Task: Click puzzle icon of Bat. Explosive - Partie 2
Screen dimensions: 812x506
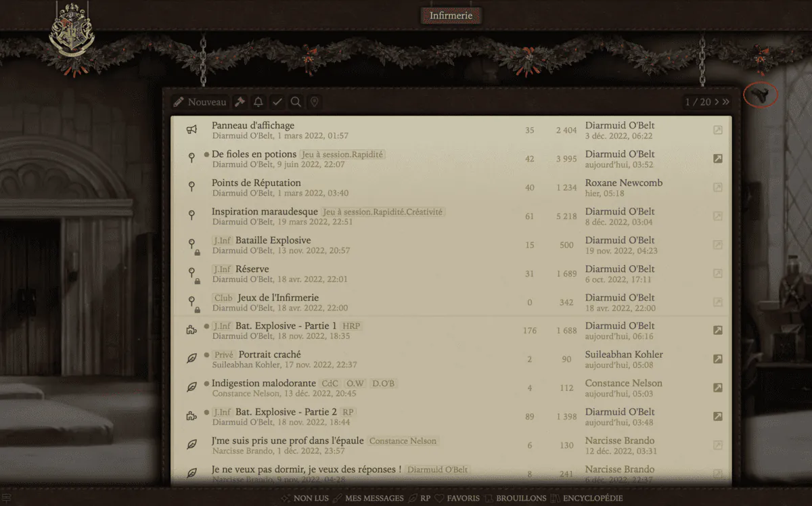Action: point(191,416)
